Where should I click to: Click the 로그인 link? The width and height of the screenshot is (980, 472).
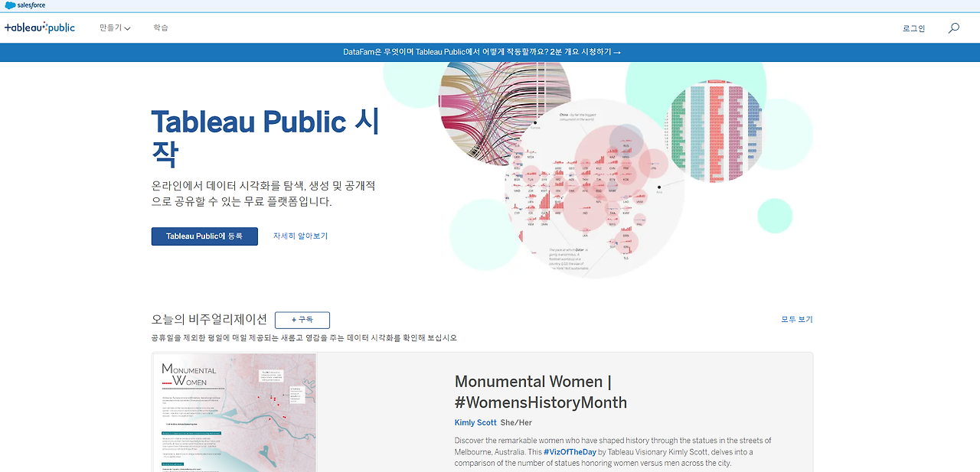(x=913, y=28)
